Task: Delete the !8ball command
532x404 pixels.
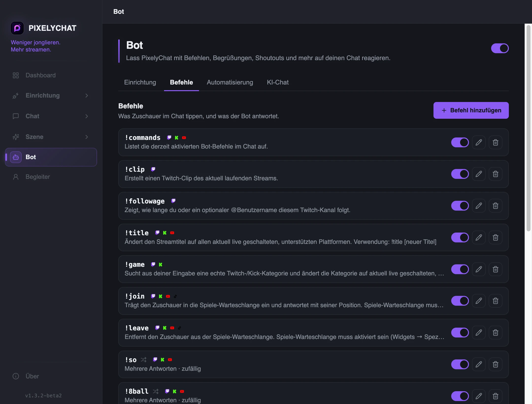Action: coord(495,396)
